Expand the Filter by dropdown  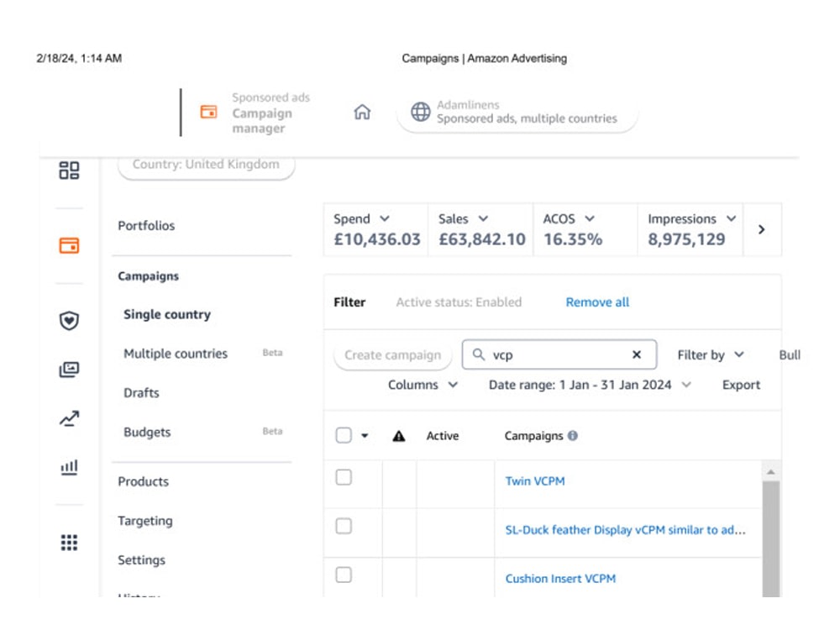click(711, 354)
